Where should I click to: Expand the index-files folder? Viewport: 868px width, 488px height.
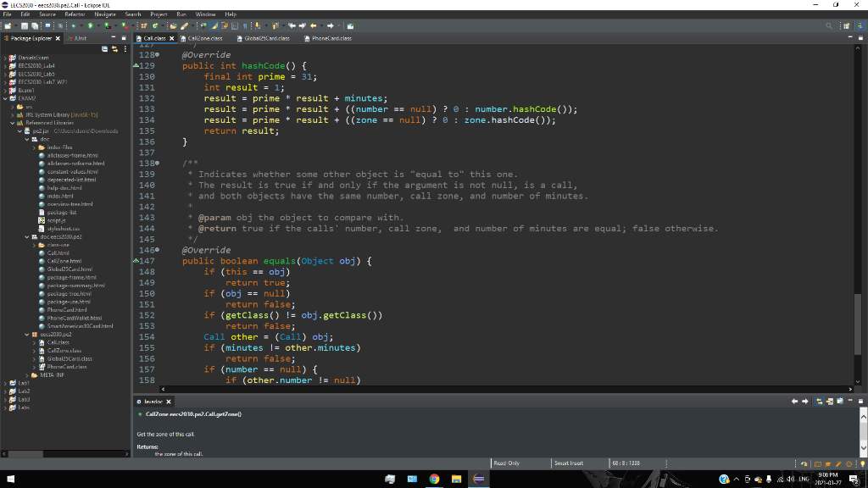point(34,147)
